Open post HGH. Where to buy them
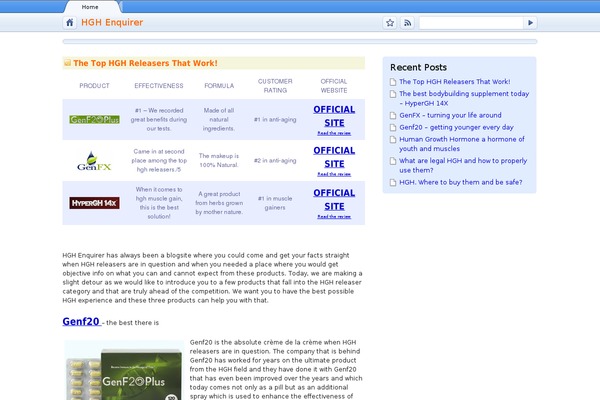The height and width of the screenshot is (400, 600). pos(461,182)
